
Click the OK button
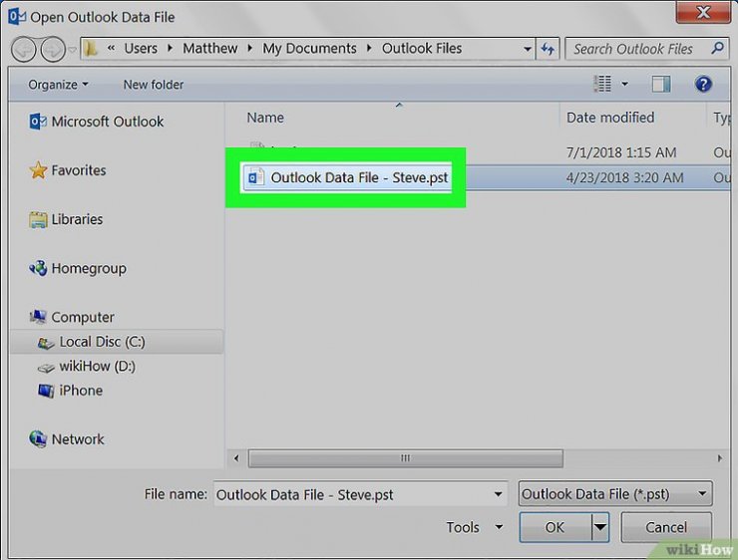[x=554, y=527]
